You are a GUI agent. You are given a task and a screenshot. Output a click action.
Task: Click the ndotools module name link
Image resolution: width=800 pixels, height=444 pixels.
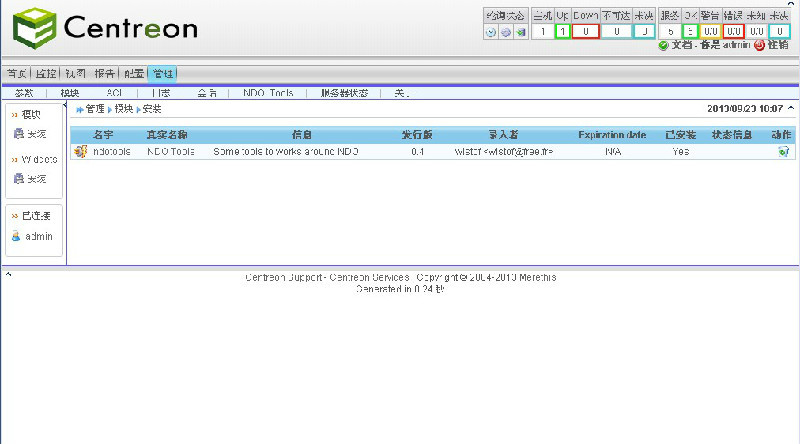tap(111, 151)
